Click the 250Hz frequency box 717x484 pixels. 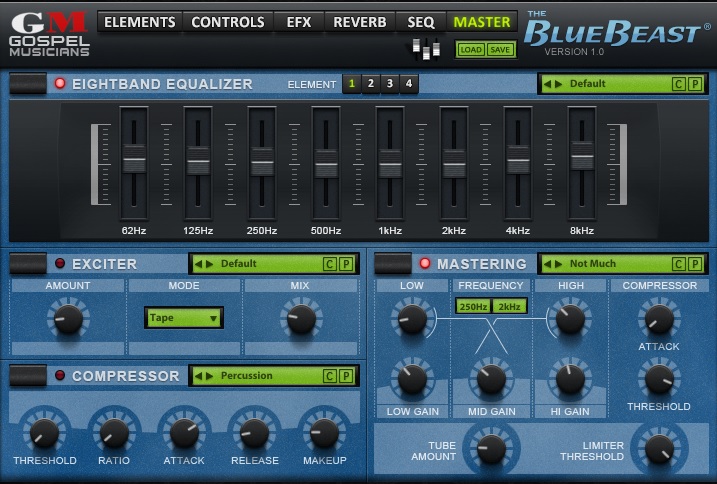tap(473, 307)
